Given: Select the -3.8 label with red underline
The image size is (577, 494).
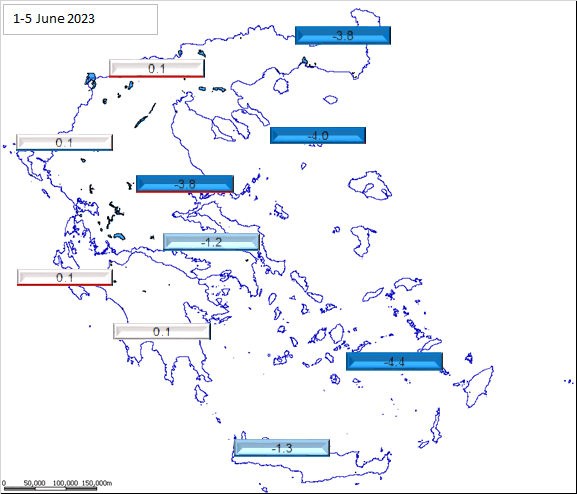Looking at the screenshot, I should coord(185,184).
